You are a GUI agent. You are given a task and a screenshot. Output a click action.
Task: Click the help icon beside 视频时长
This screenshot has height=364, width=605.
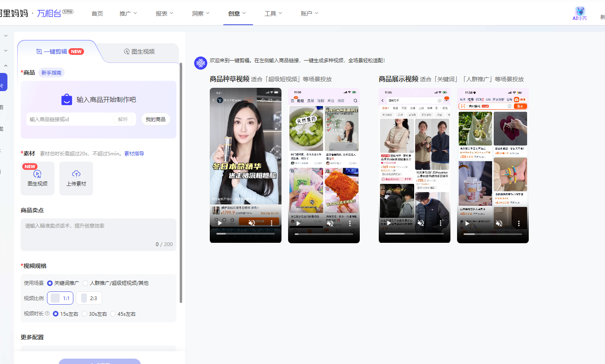click(x=47, y=314)
